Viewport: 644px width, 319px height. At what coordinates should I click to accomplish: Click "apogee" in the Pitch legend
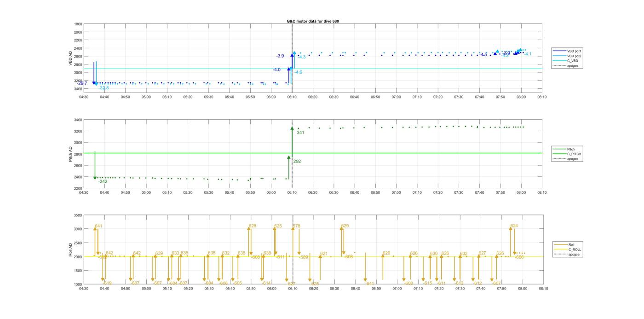click(x=573, y=159)
